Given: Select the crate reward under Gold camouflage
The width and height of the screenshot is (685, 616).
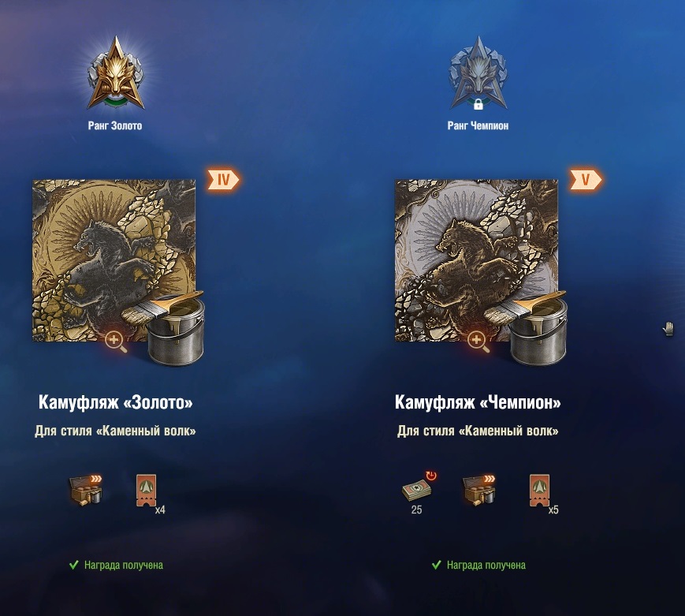Looking at the screenshot, I should click(86, 490).
